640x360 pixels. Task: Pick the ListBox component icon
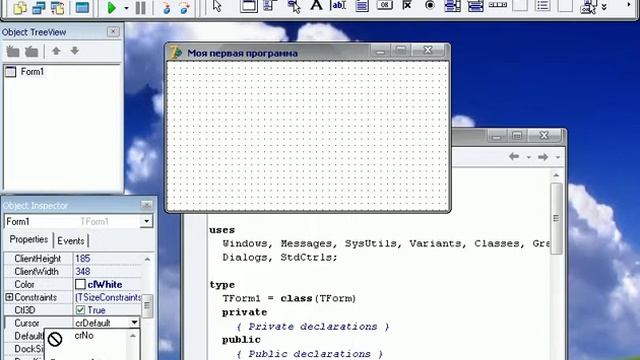click(452, 6)
